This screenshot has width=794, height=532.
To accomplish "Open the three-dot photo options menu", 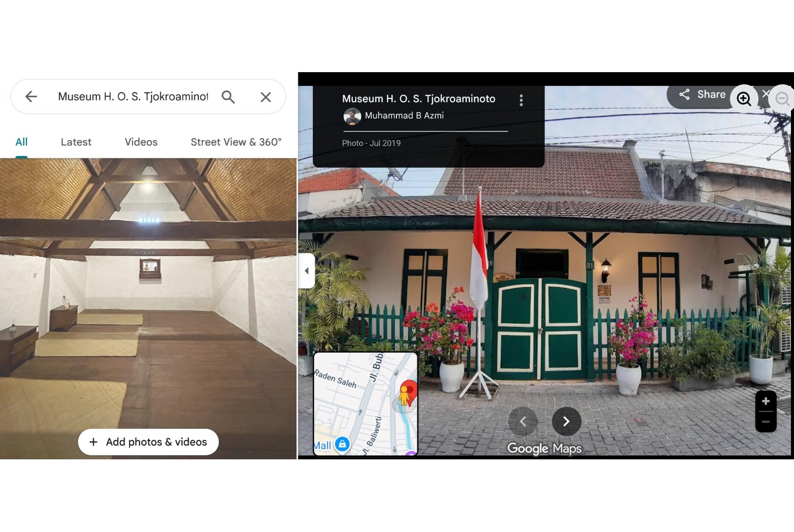I will click(521, 100).
